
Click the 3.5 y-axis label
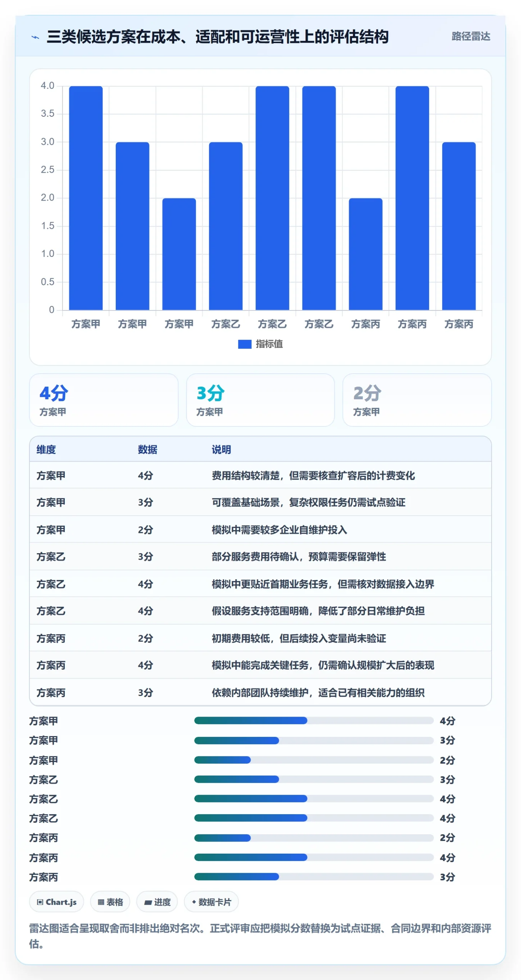tap(48, 114)
